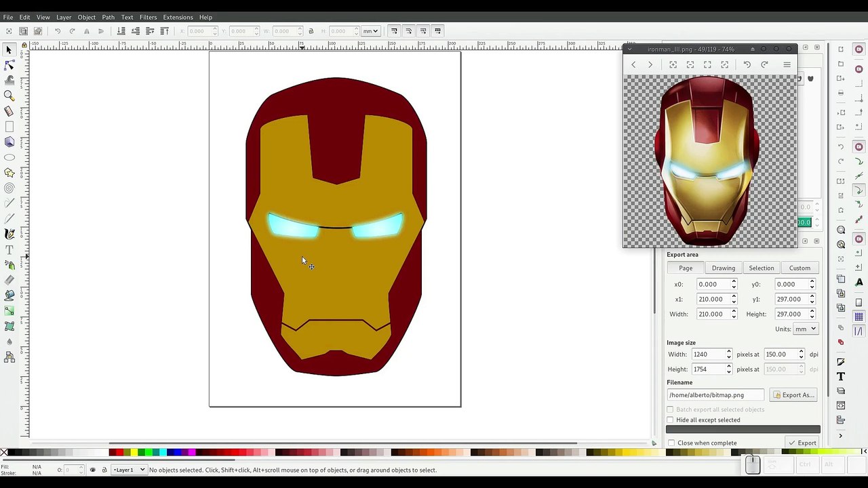
Task: Click the Export As button
Action: coord(793,395)
